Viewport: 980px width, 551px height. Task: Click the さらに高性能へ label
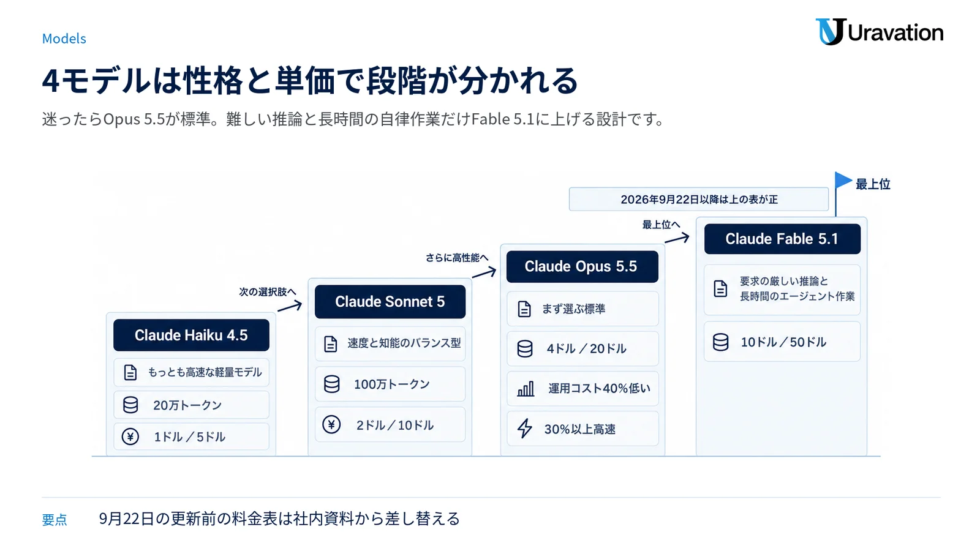(457, 258)
